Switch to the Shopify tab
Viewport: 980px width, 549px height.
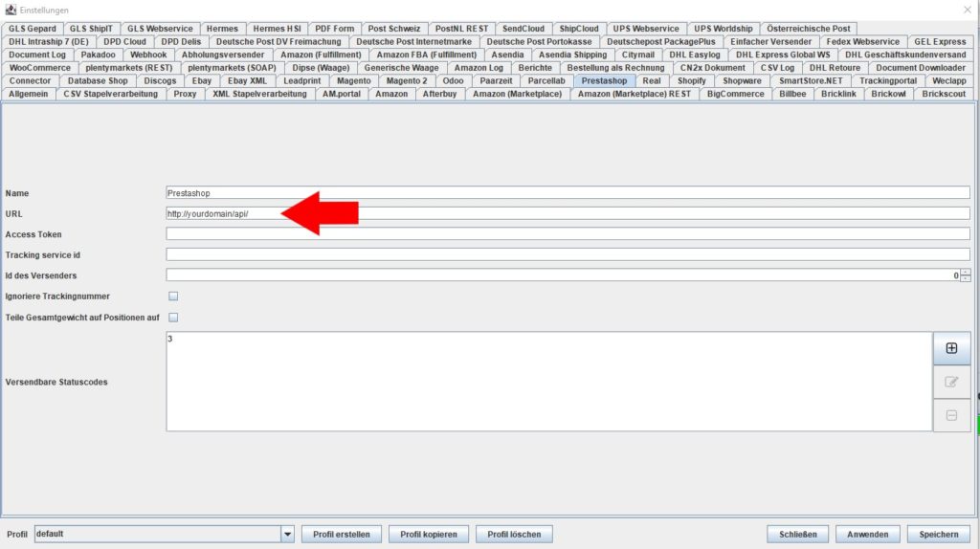point(691,80)
